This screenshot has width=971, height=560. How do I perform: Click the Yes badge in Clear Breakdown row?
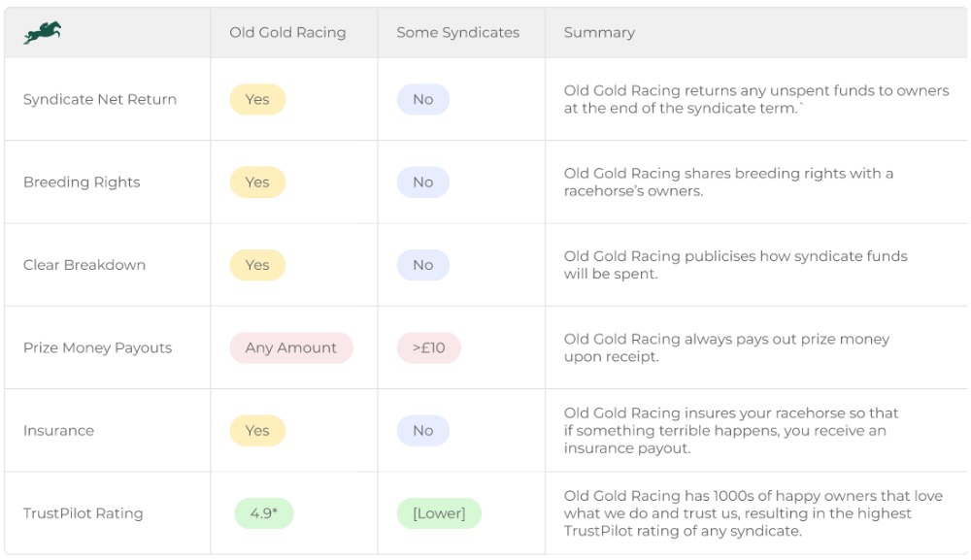point(257,265)
